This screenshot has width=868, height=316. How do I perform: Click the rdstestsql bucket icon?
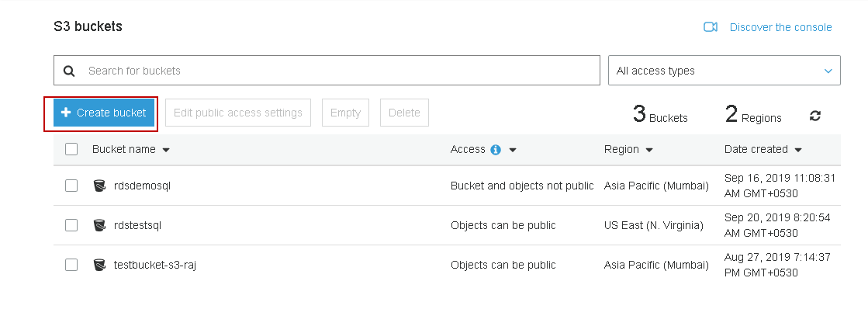(x=99, y=225)
